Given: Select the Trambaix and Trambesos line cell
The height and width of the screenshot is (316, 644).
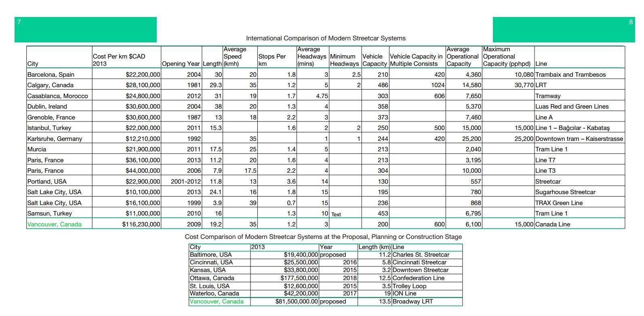Looking at the screenshot, I should click(x=570, y=75).
